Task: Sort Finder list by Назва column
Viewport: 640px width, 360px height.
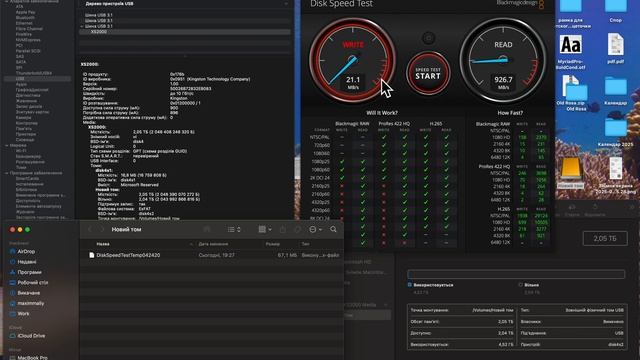Action: tap(103, 244)
